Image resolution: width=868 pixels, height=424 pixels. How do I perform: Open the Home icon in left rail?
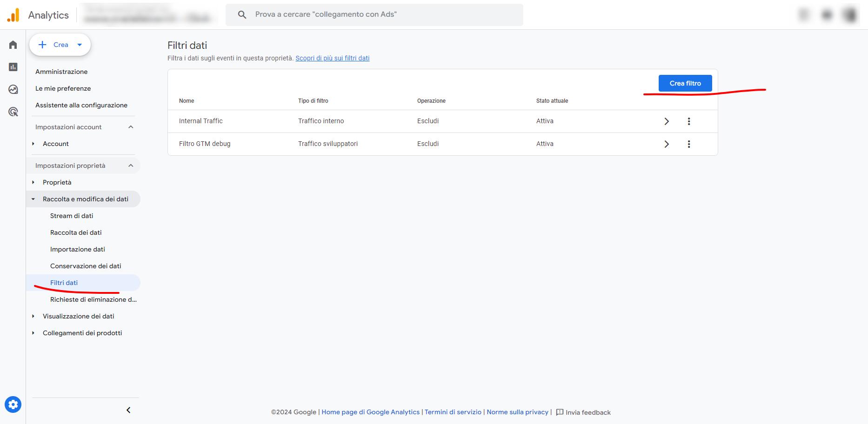coord(13,45)
